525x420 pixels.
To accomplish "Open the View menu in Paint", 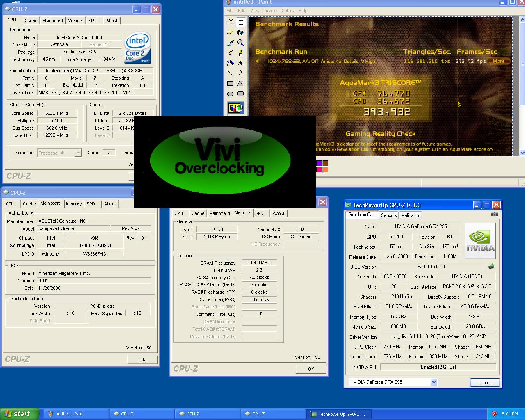I will pyautogui.click(x=255, y=11).
